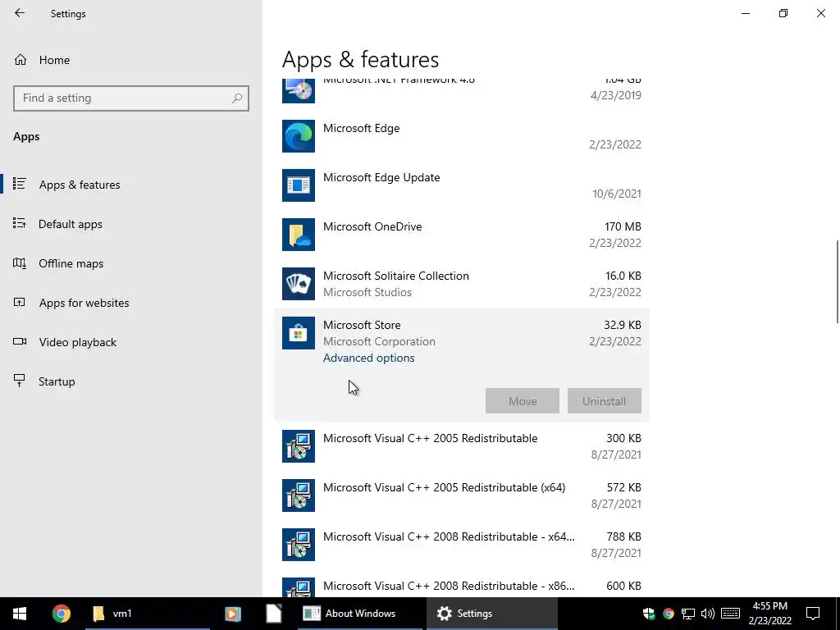
Task: Click the Microsoft OneDrive icon
Action: [299, 235]
